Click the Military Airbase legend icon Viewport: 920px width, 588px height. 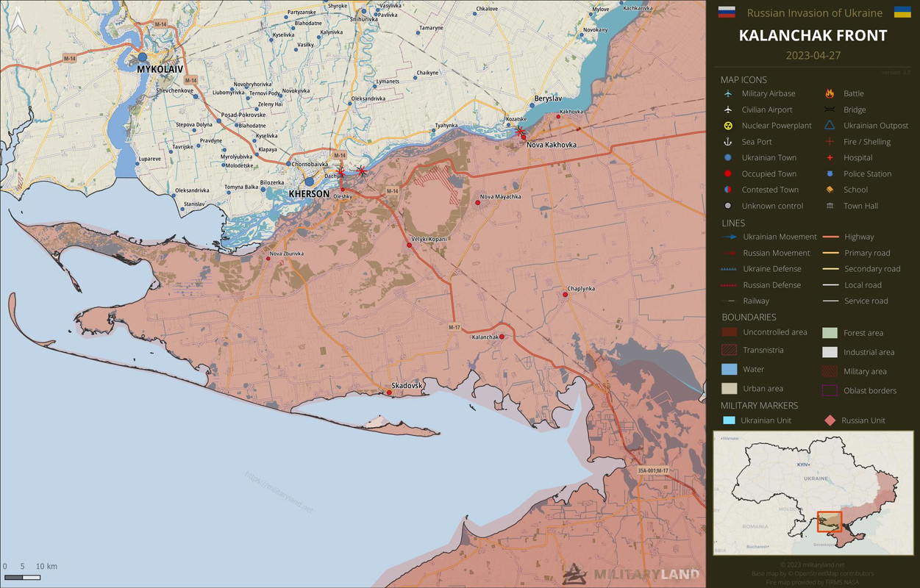727,93
